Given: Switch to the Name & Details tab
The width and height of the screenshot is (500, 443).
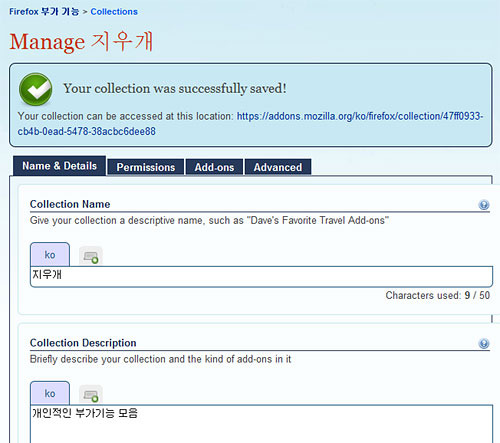Looking at the screenshot, I should (x=59, y=166).
